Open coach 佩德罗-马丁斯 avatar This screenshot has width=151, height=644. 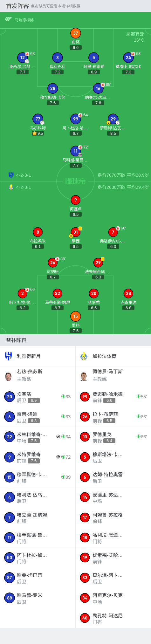pos(84,376)
